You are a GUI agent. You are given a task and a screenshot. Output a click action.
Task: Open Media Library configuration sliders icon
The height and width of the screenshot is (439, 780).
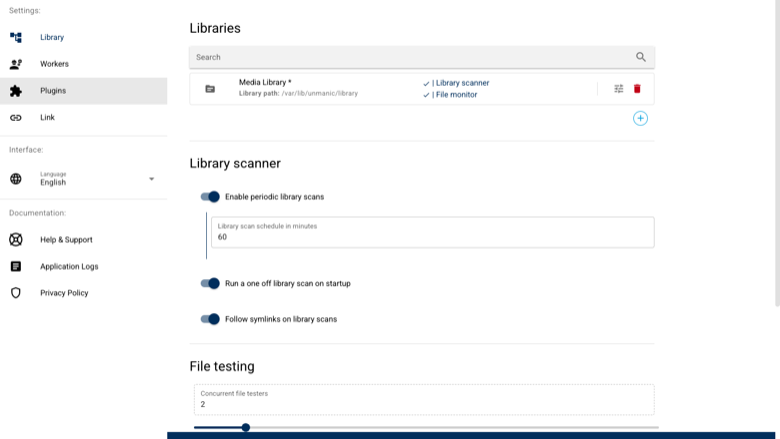tap(618, 88)
